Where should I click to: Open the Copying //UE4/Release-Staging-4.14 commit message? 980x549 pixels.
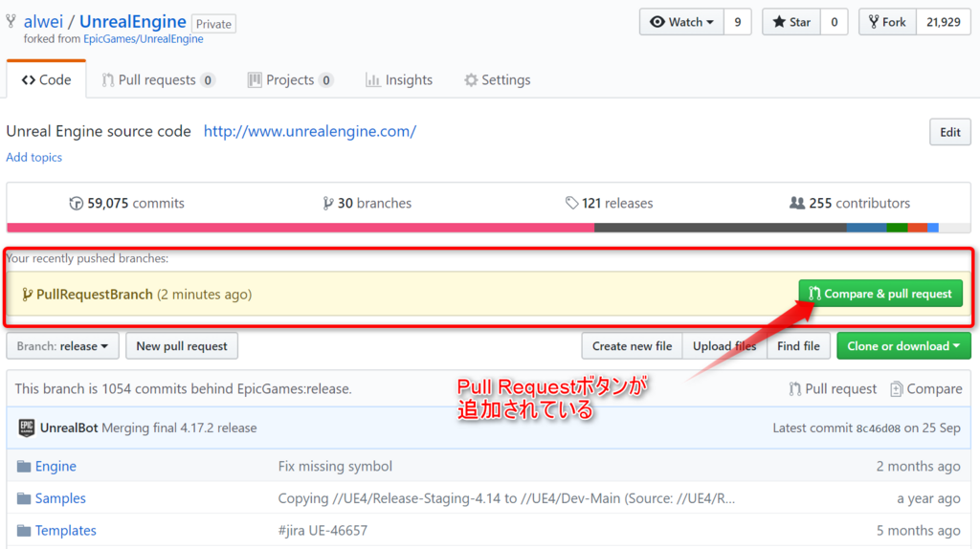(x=506, y=498)
